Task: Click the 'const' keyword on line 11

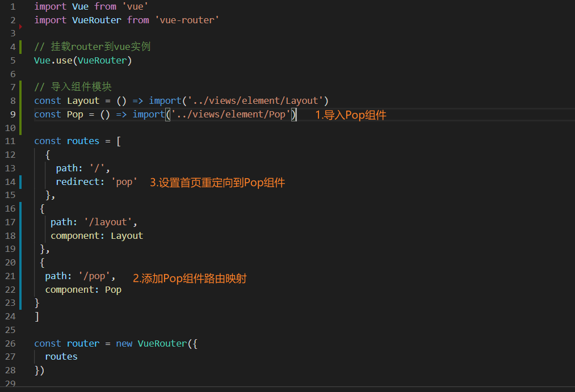Action: [x=48, y=141]
